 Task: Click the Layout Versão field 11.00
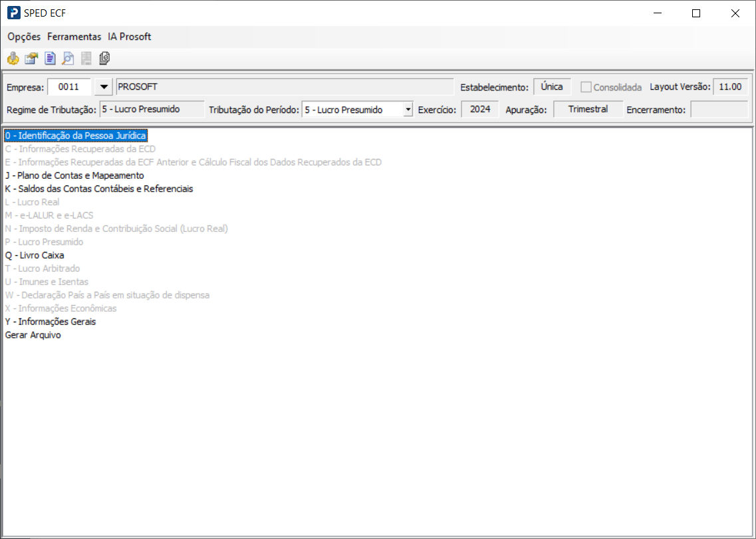click(730, 87)
